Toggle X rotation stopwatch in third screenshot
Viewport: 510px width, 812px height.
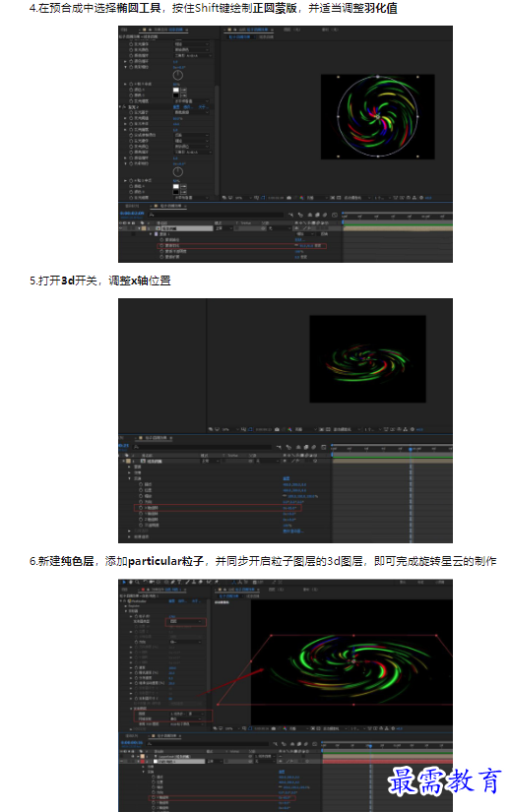coord(154,797)
